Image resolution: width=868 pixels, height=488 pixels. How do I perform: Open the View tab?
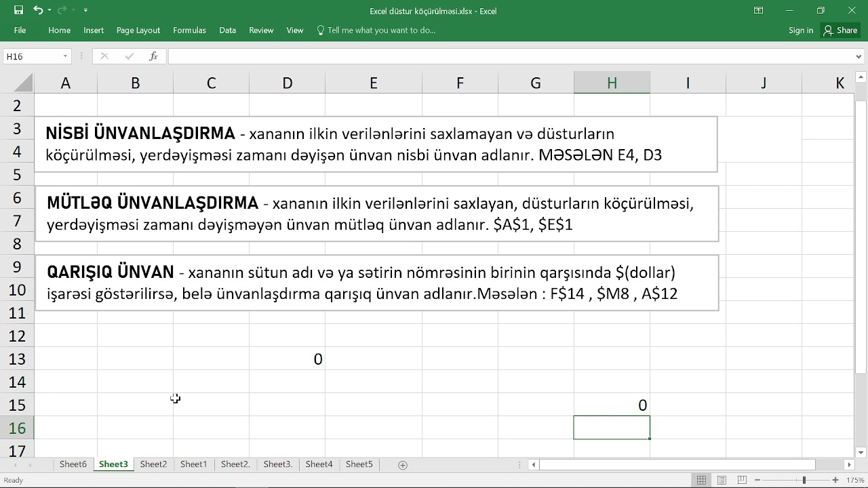(x=295, y=30)
